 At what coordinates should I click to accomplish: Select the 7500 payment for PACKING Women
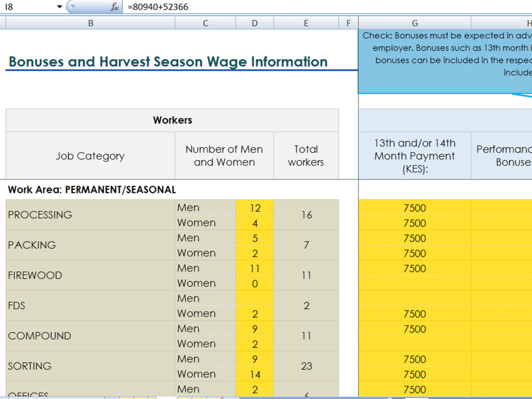point(414,253)
